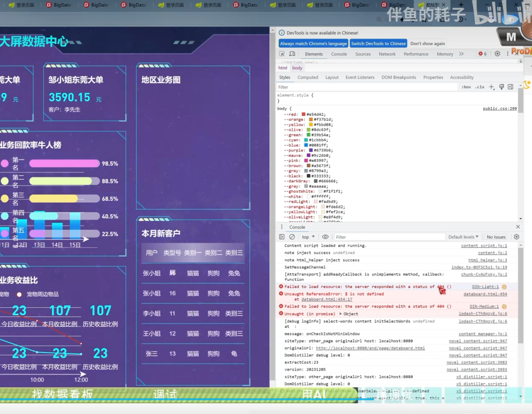
Task: Create live expression with eye icon
Action: point(325,237)
